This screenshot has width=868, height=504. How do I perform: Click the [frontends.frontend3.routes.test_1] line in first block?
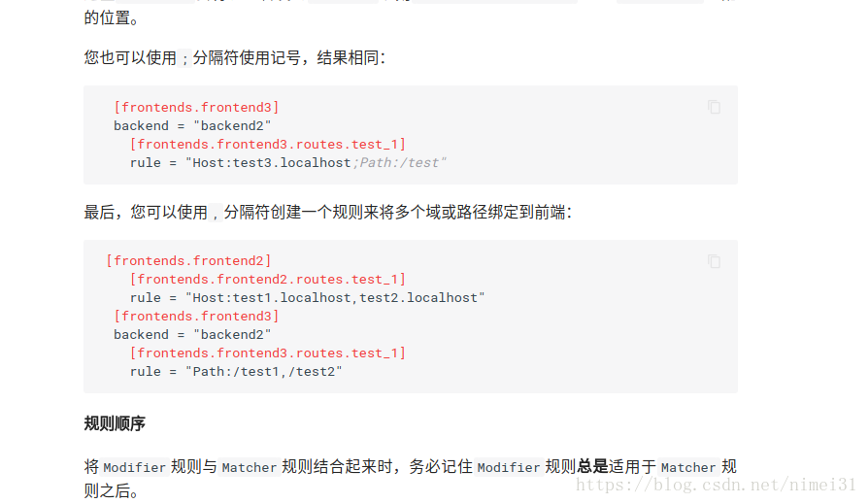[x=268, y=144]
